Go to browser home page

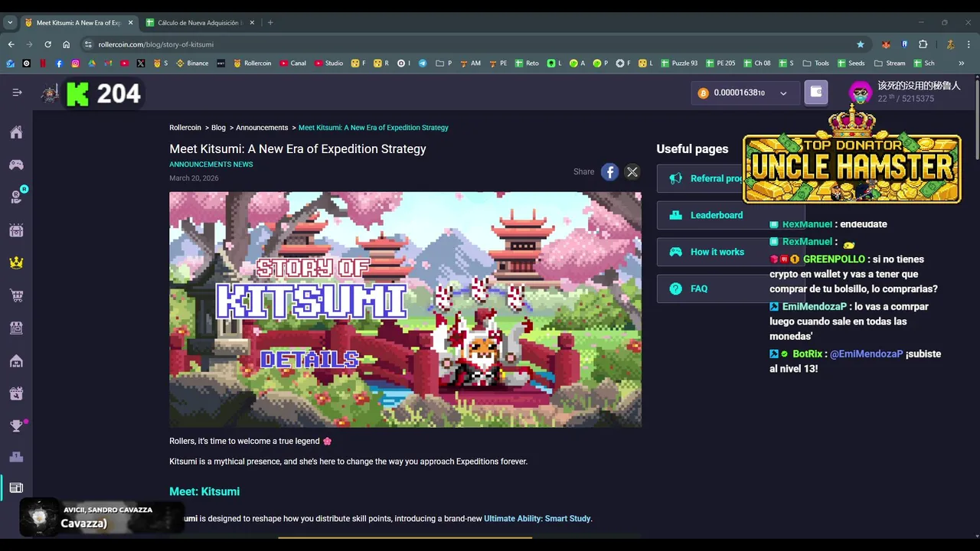tap(66, 44)
